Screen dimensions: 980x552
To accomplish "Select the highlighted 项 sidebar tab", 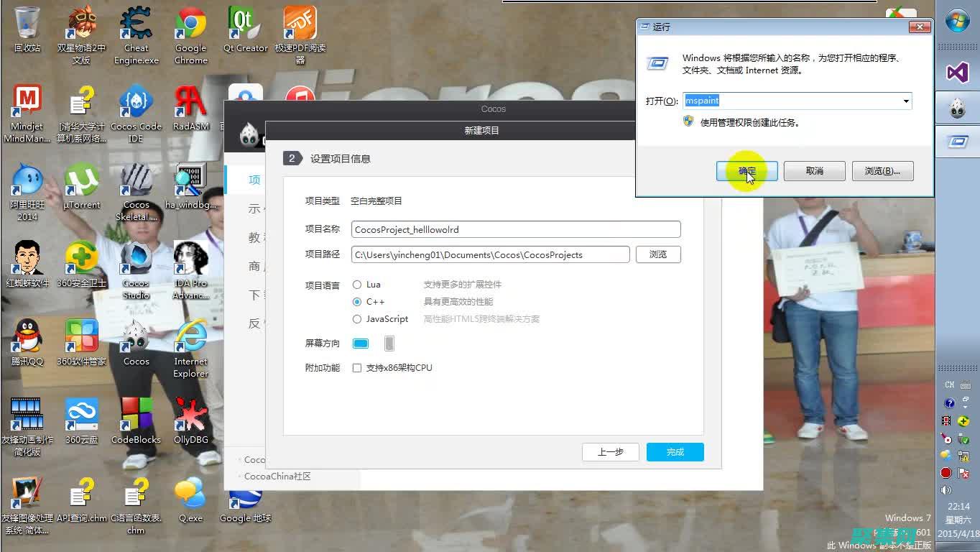I will [x=254, y=180].
